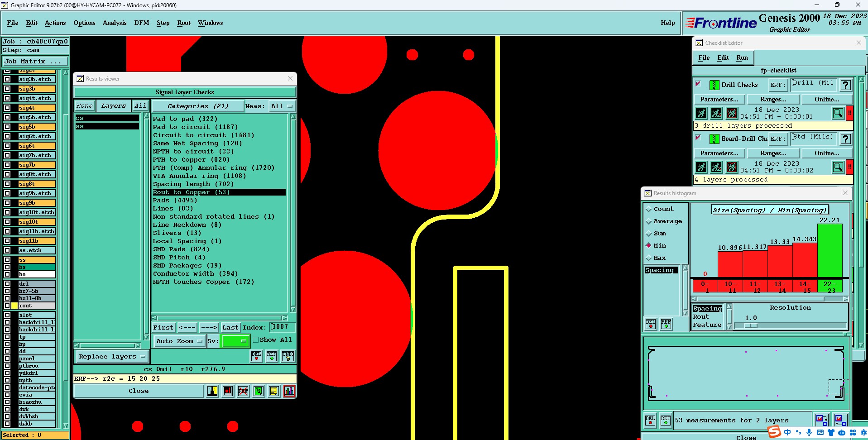
Task: Click the REF icon in Results viewer
Action: click(x=272, y=356)
